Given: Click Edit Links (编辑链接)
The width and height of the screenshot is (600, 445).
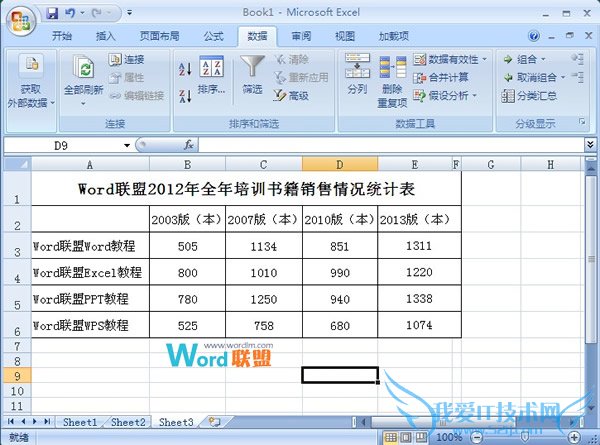Looking at the screenshot, I should (137, 96).
